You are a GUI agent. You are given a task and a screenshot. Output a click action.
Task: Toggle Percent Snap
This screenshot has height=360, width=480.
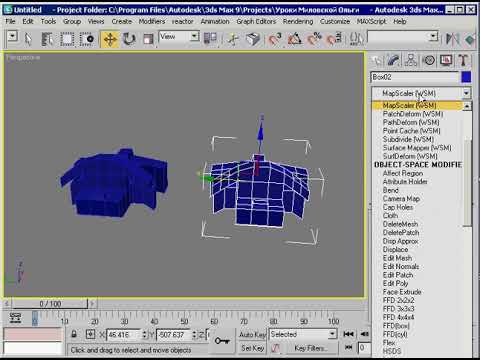[314, 39]
